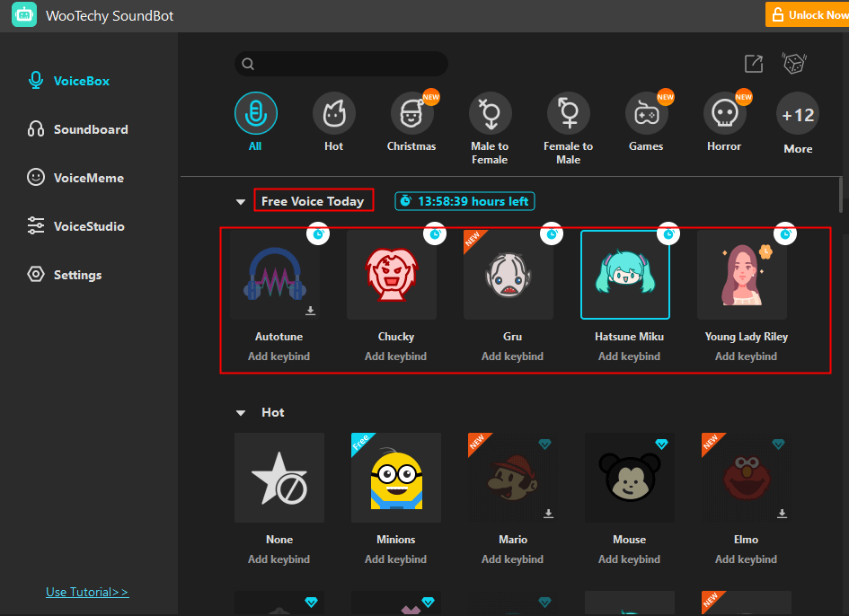The height and width of the screenshot is (616, 849).
Task: Click the random voice dice icon
Action: click(794, 64)
